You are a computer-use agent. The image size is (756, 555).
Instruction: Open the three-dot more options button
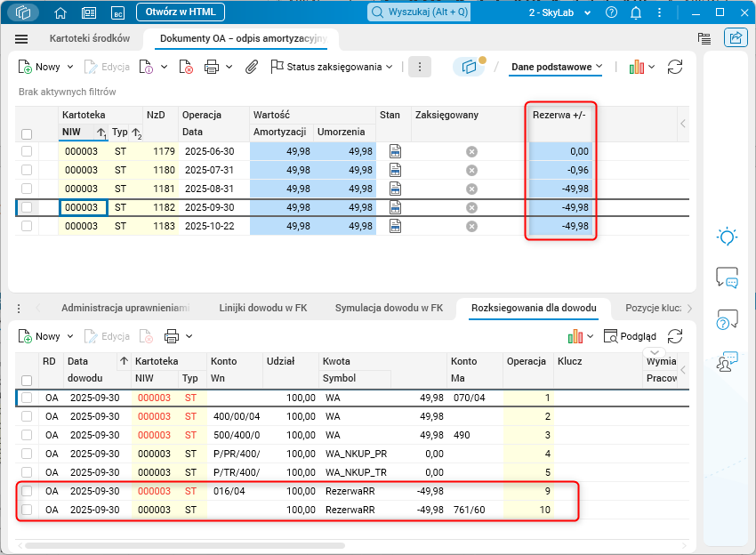420,67
